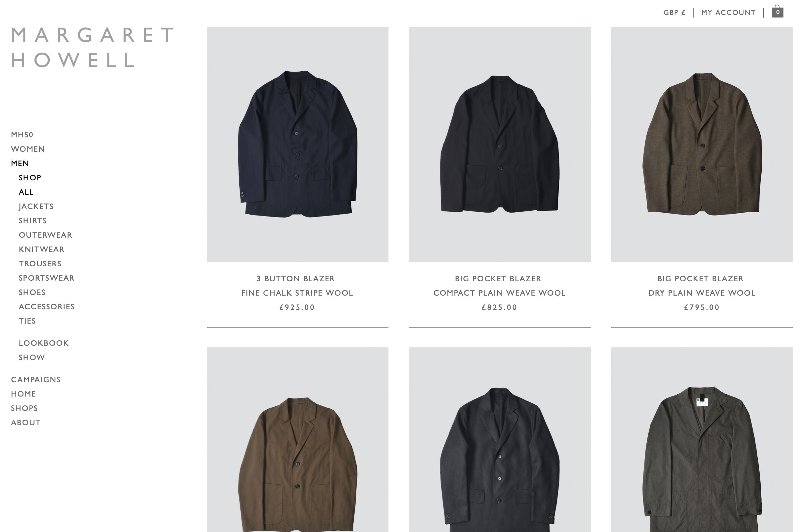
Task: Go to the Campaigns page
Action: [x=35, y=379]
